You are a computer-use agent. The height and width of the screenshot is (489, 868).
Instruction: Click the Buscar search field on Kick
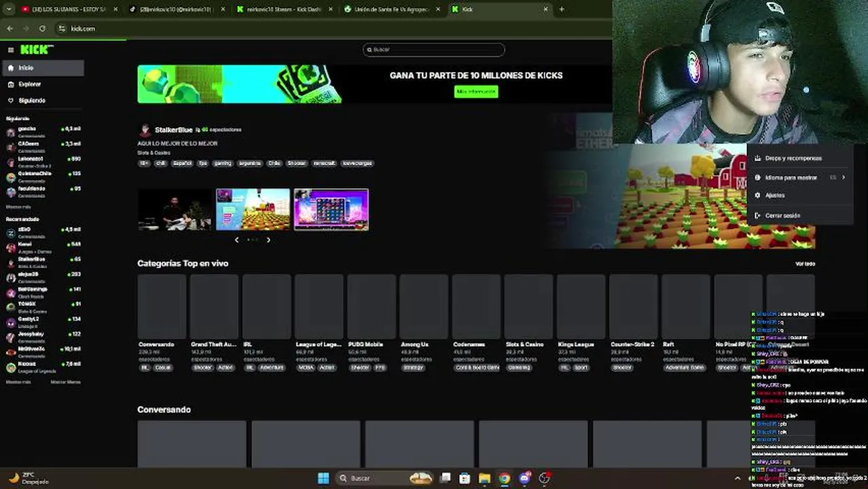tap(434, 50)
